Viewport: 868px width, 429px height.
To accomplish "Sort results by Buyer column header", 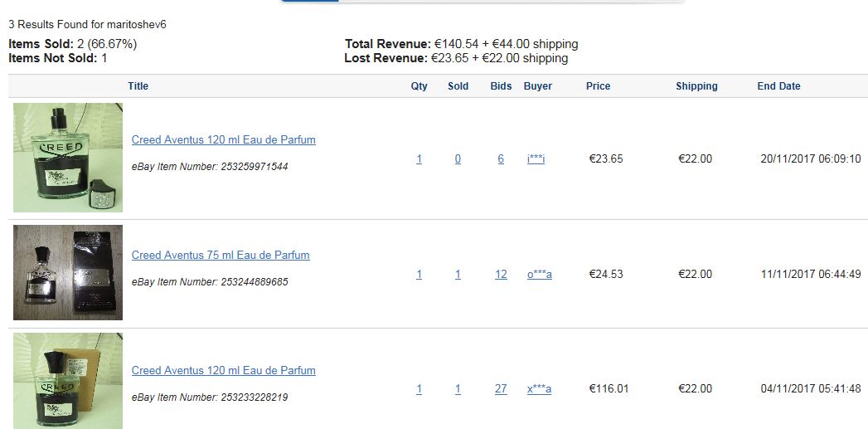I will click(537, 86).
